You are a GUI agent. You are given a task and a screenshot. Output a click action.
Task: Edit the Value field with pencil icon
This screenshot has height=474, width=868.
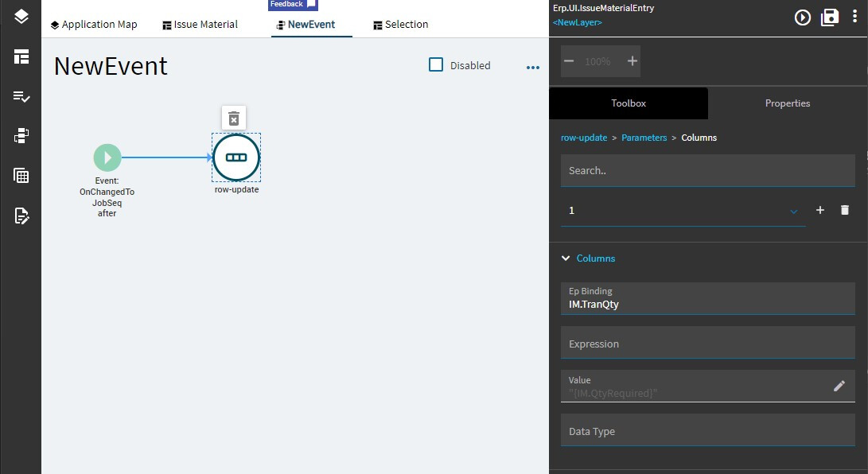tap(839, 386)
